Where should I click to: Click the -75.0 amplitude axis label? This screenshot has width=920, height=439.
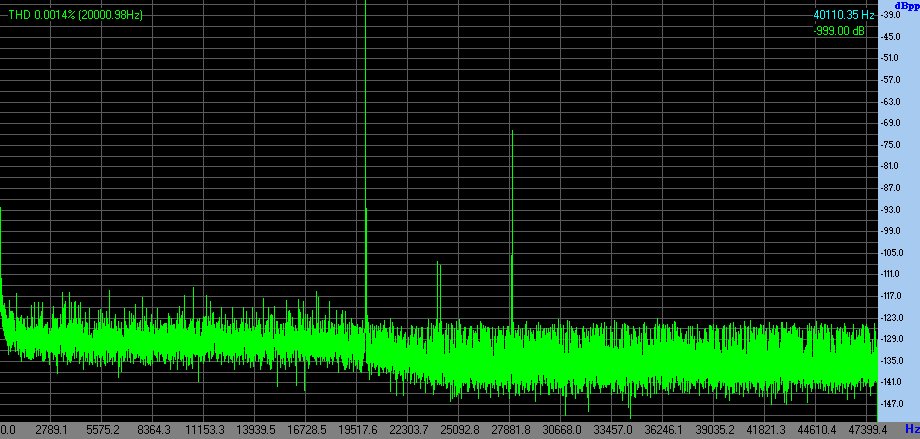(x=891, y=144)
